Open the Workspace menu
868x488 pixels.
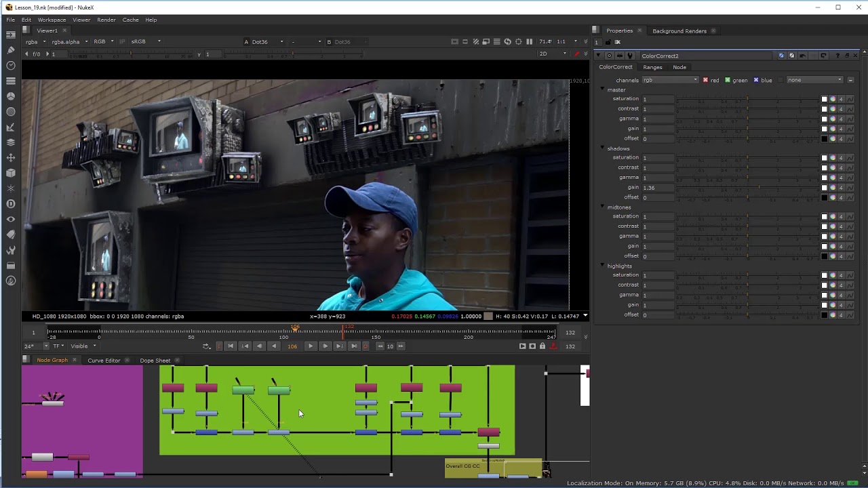pyautogui.click(x=52, y=20)
